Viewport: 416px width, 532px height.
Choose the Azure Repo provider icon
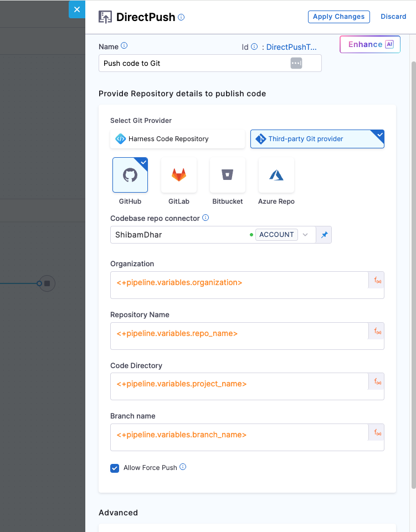click(276, 175)
